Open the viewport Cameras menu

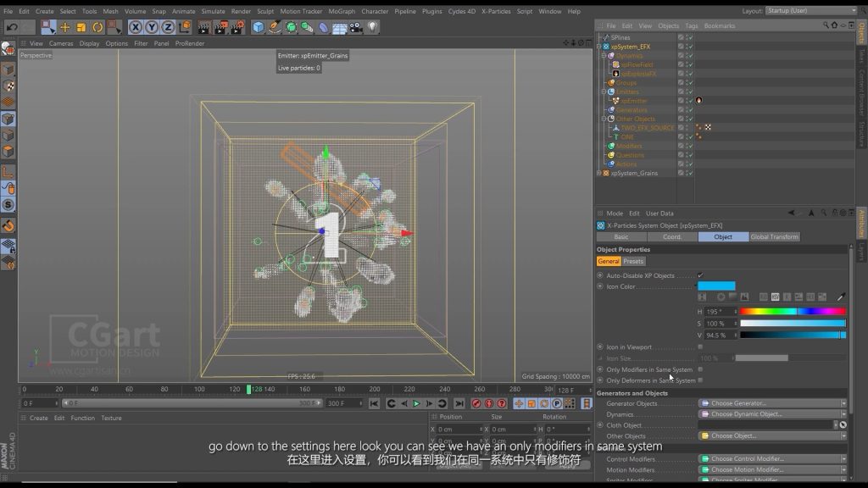tap(61, 43)
